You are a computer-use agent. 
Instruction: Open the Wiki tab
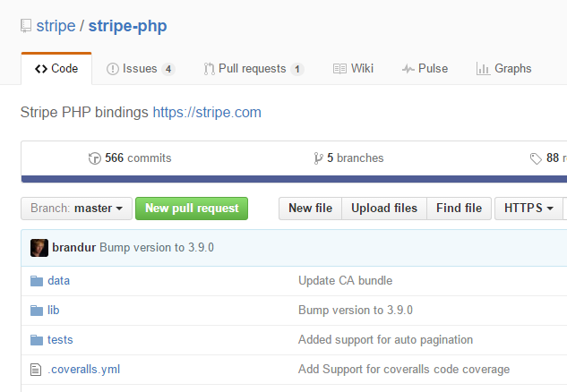[353, 69]
